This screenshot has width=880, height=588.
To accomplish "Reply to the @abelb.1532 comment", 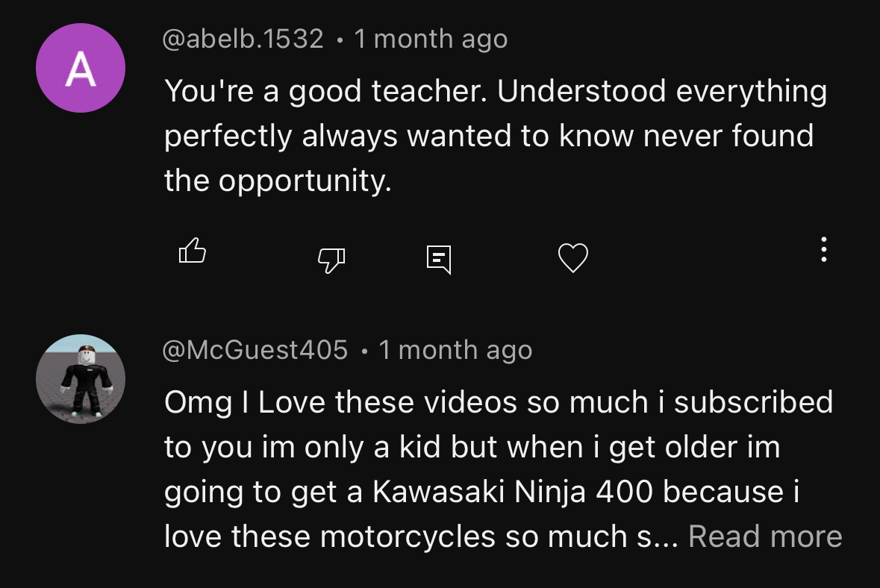I will point(438,259).
